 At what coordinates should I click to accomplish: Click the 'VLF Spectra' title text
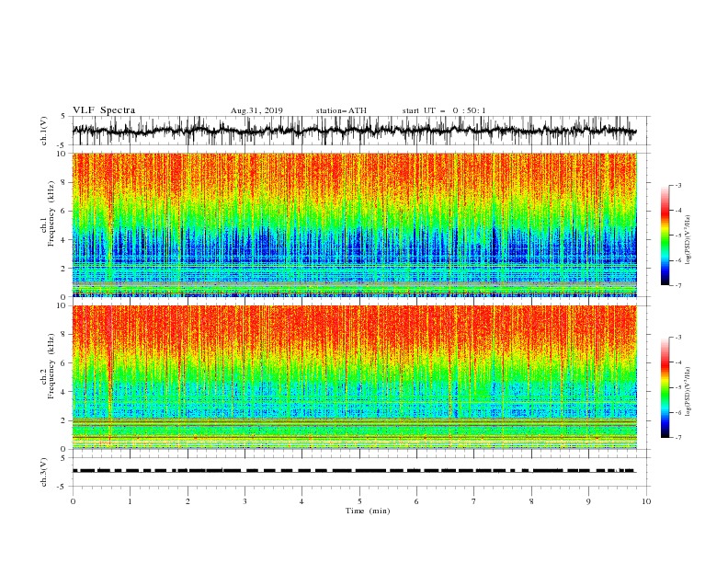(104, 110)
